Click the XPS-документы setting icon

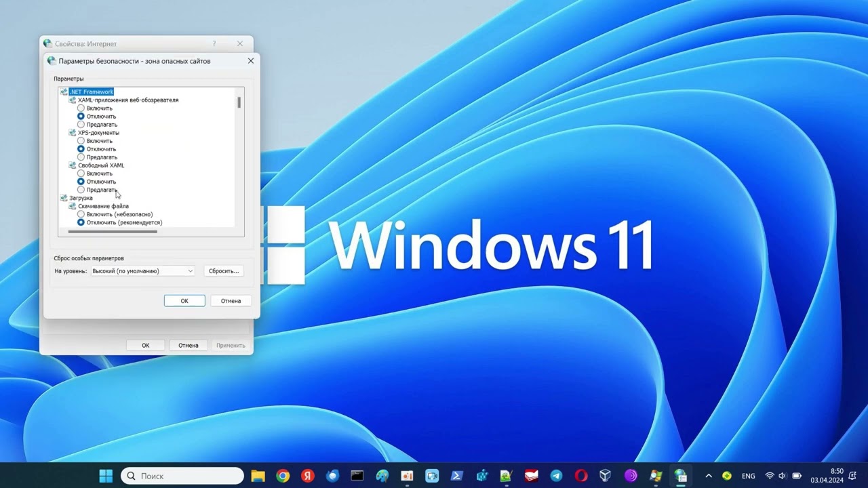coord(73,132)
